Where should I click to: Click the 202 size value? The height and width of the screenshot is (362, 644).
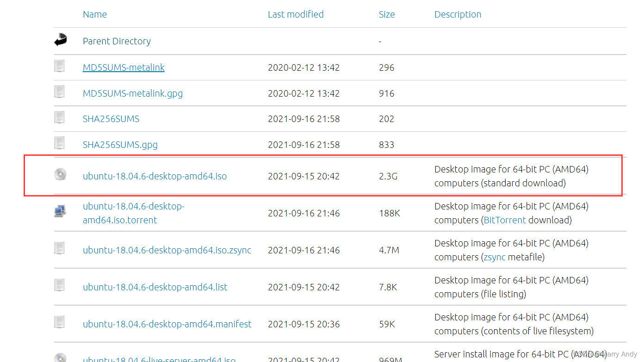pos(386,119)
